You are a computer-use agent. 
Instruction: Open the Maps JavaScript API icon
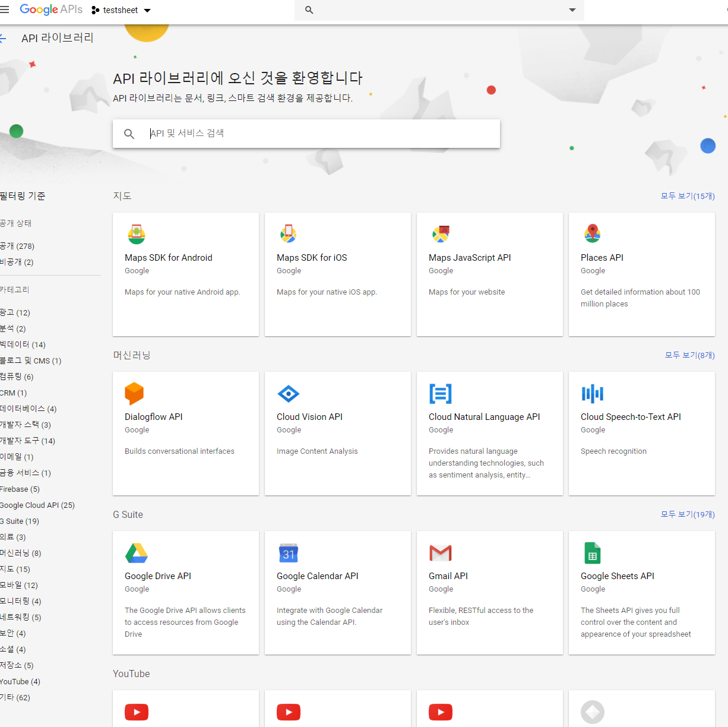tap(441, 234)
